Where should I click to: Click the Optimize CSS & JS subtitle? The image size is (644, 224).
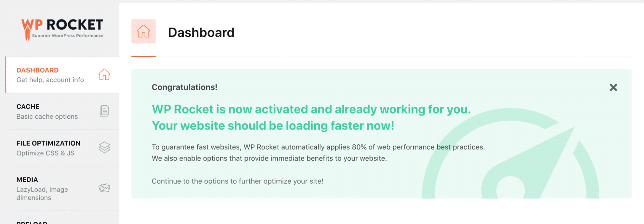coord(45,153)
